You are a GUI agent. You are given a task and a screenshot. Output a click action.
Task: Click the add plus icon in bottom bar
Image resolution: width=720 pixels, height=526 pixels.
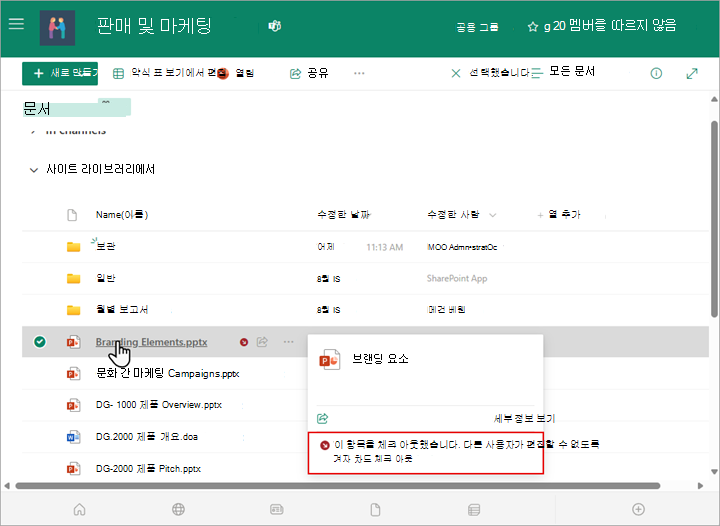pyautogui.click(x=638, y=509)
